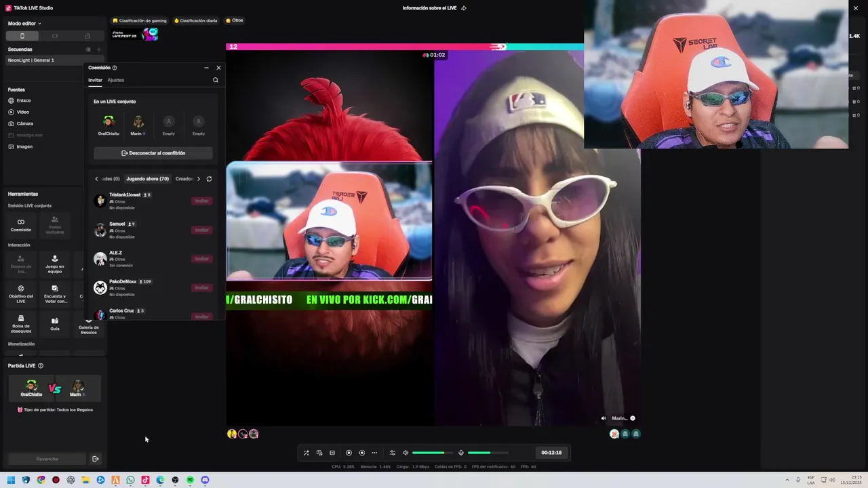Image resolution: width=868 pixels, height=488 pixels.
Task: Mute the microphone
Action: click(461, 453)
